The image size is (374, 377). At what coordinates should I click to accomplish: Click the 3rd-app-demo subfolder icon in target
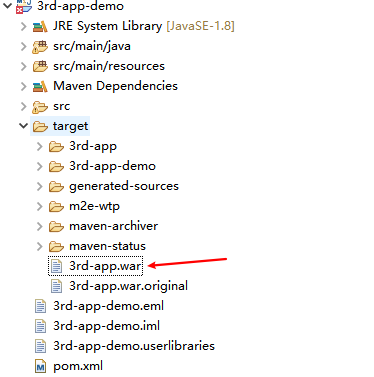[x=56, y=166]
